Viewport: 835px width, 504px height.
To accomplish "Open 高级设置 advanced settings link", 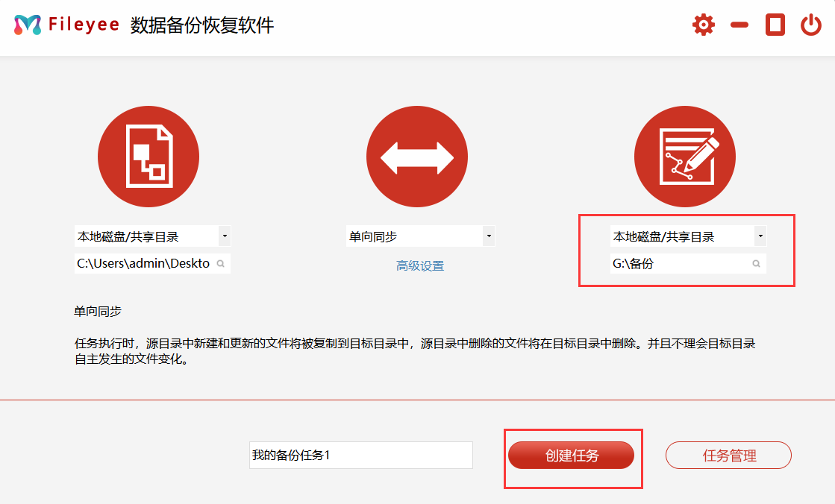I will pos(420,266).
